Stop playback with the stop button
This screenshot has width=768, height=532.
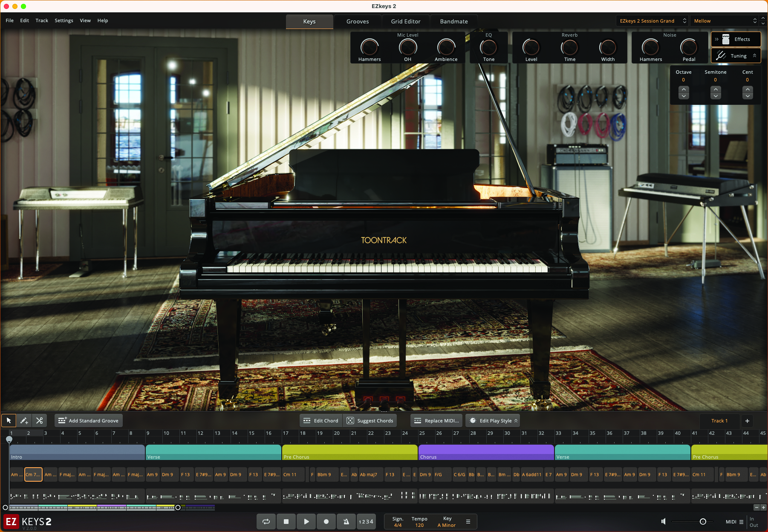pos(286,521)
